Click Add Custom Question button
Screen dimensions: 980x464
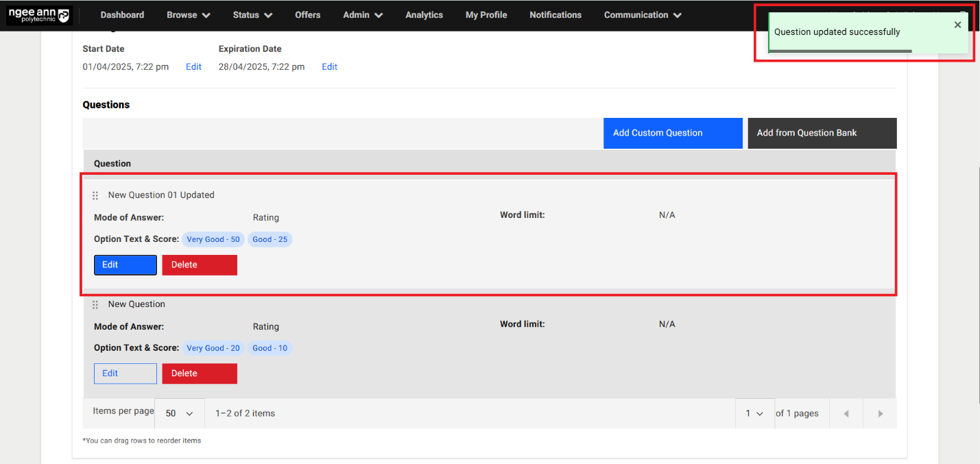click(x=672, y=133)
